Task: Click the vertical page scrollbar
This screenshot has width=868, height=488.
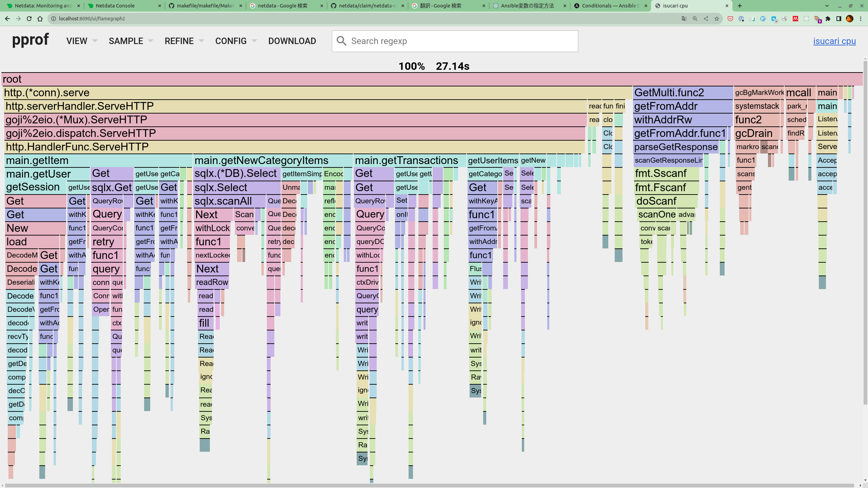Action: (865, 232)
